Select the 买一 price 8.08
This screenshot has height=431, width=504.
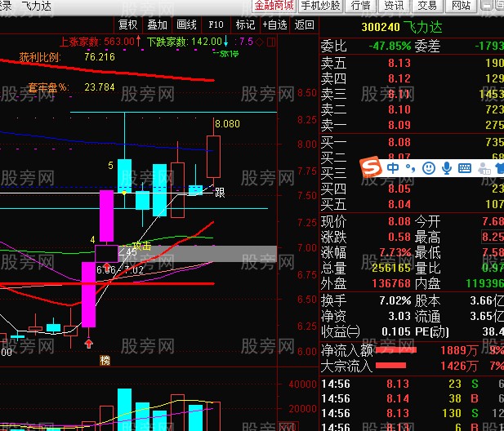399,142
